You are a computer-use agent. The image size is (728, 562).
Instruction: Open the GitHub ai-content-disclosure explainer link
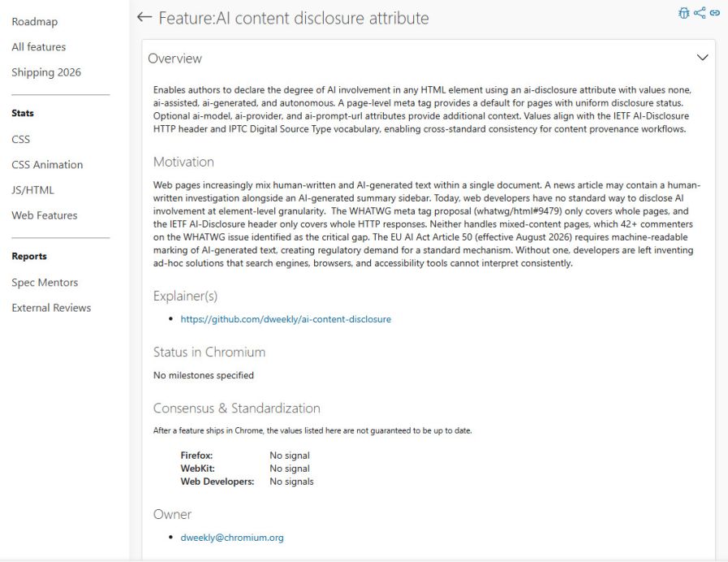286,319
